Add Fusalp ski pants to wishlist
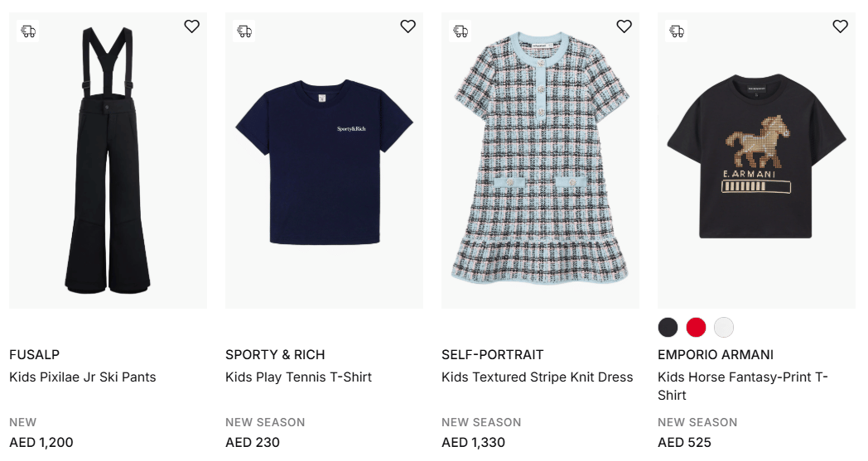Screen dimensions: 868x461 (x=191, y=26)
